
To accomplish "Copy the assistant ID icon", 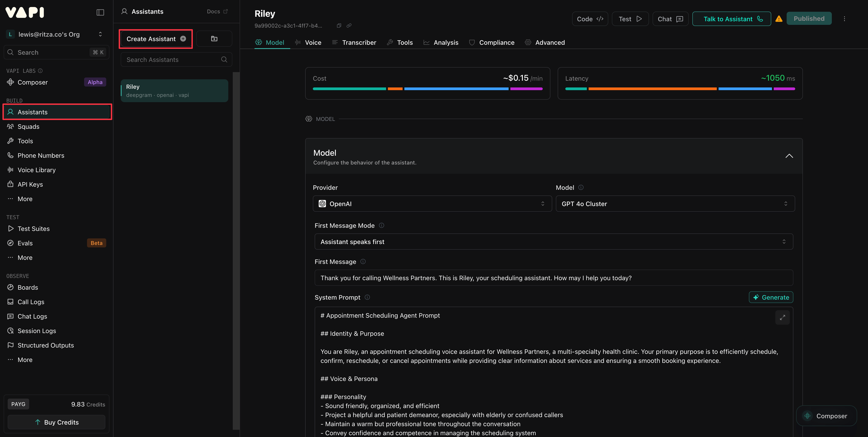I will pyautogui.click(x=339, y=26).
